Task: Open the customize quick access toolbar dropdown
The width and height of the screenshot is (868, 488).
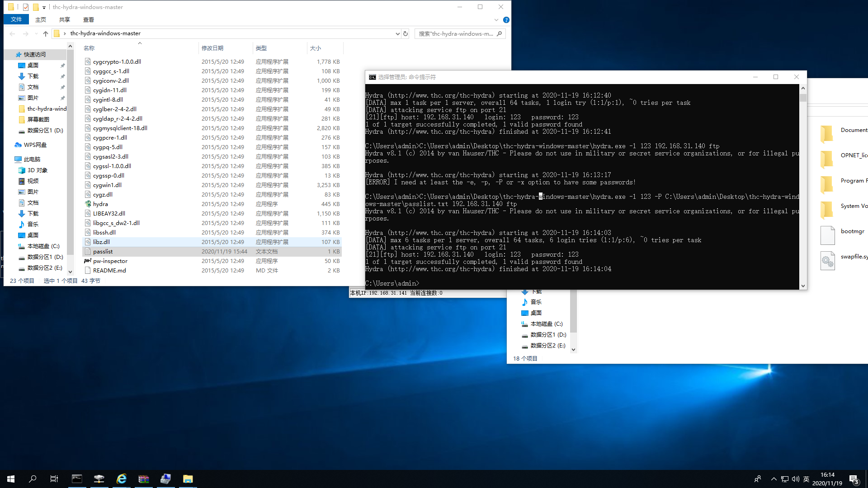Action: click(44, 7)
